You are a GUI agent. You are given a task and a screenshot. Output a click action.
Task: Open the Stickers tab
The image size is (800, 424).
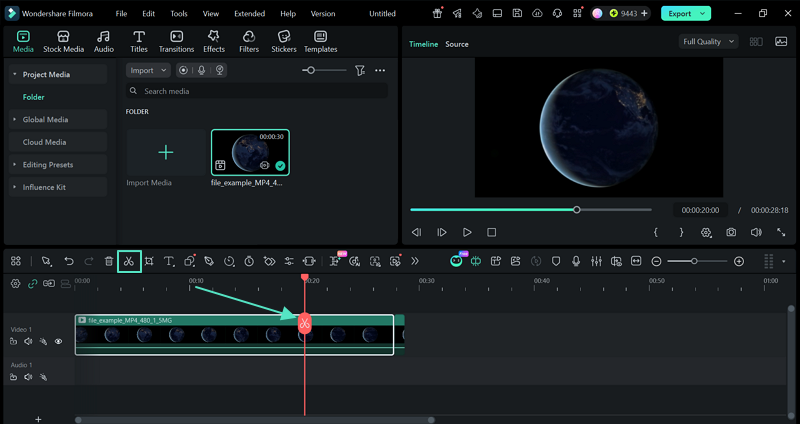click(284, 41)
